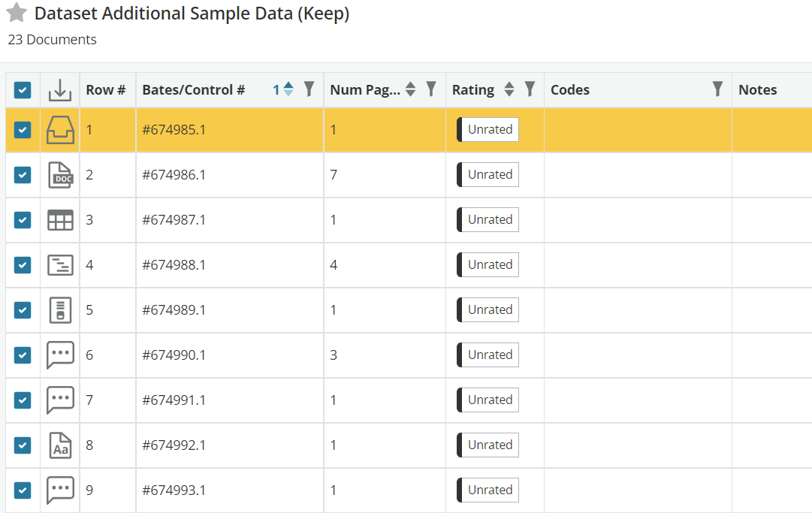Click the Unrated button on row 1
The height and width of the screenshot is (513, 812).
[487, 129]
